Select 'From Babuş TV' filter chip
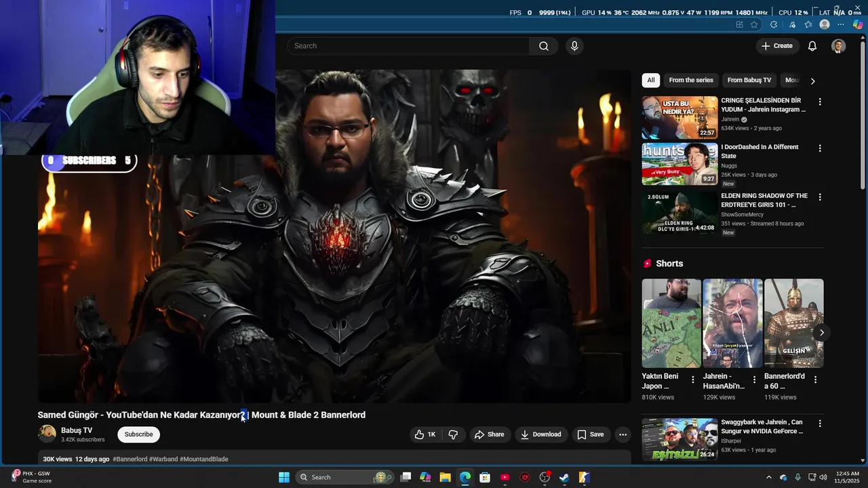 (749, 80)
